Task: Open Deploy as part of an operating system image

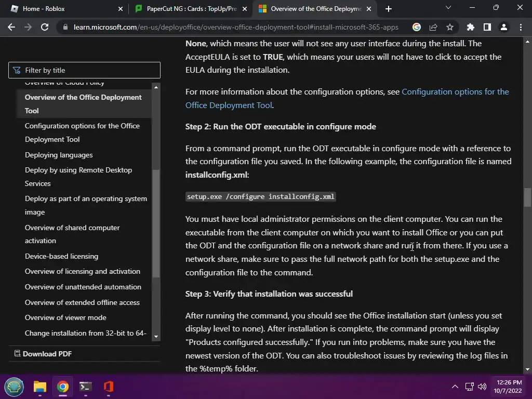Action: (x=86, y=205)
